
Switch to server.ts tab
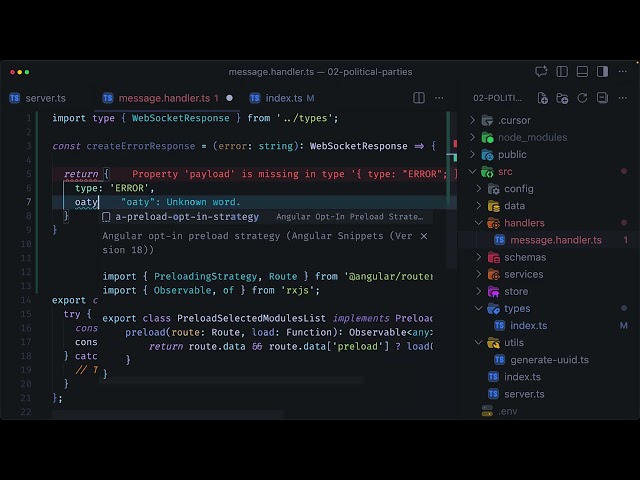pyautogui.click(x=45, y=98)
